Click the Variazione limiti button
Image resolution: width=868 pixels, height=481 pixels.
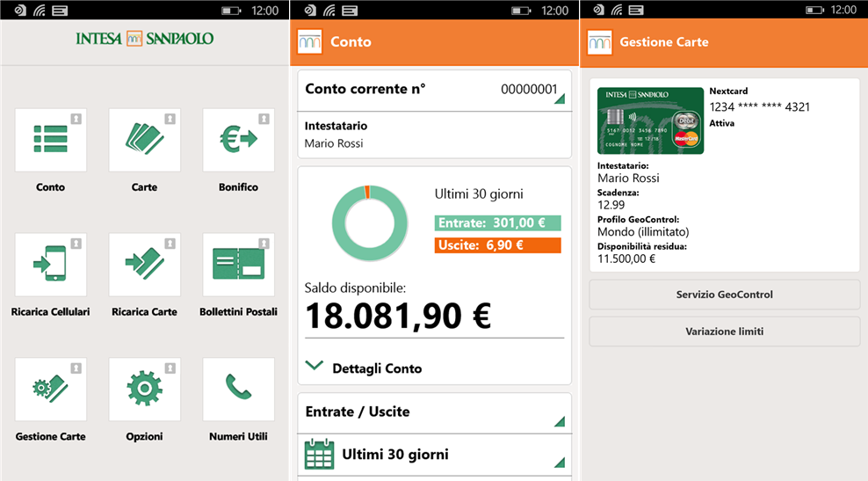724,332
